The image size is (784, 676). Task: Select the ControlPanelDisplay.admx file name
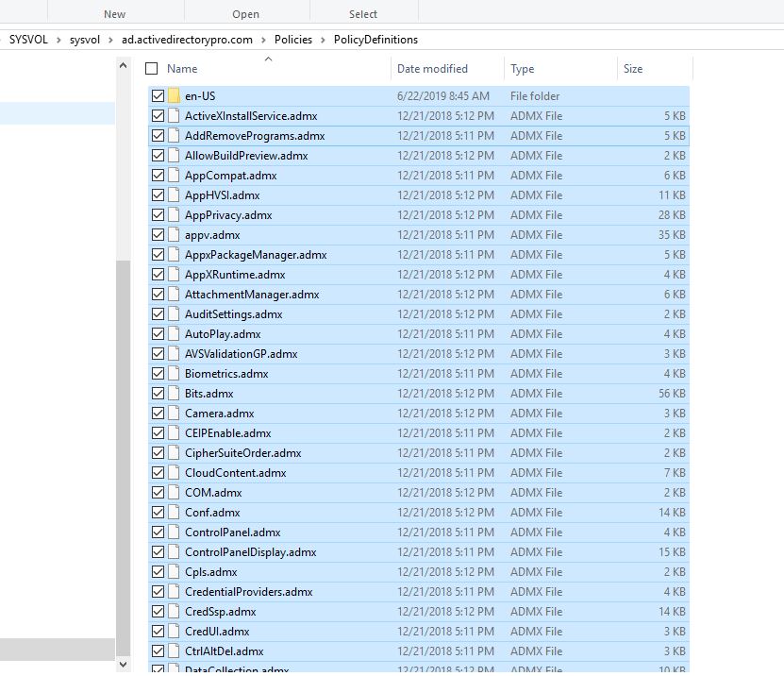[251, 552]
